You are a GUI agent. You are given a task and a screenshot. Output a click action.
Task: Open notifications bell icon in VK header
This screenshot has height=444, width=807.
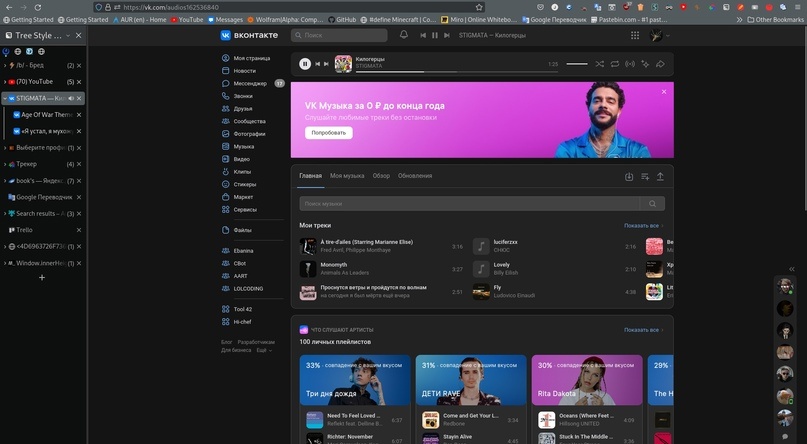(404, 35)
